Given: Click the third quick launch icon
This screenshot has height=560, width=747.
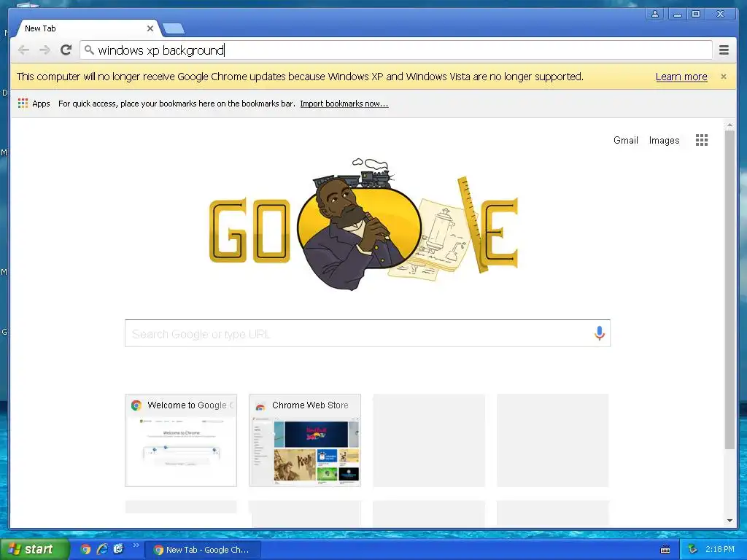Looking at the screenshot, I should [118, 549].
